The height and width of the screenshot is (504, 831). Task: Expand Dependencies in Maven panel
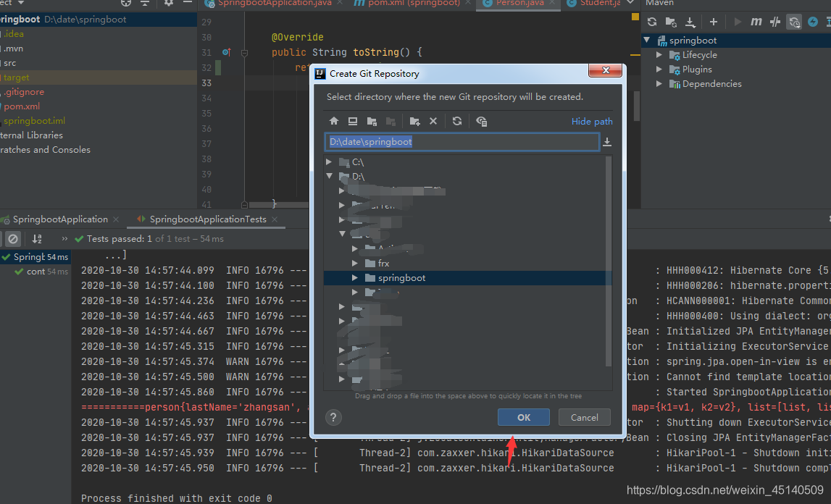[x=659, y=84]
